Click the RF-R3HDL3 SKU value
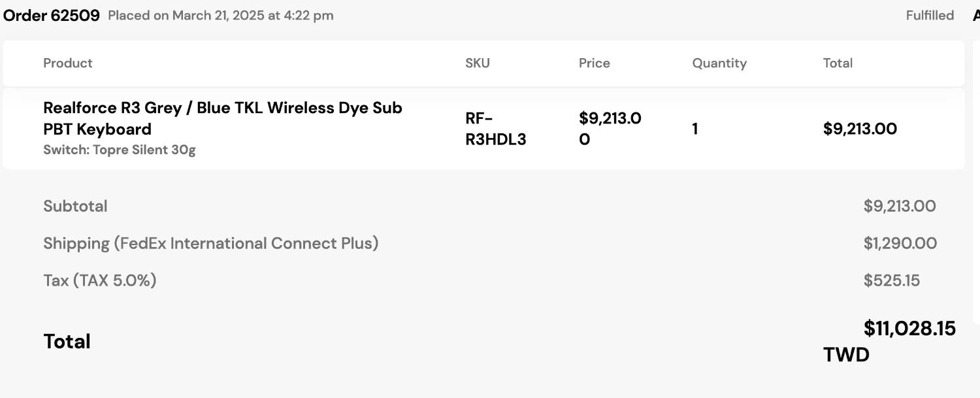Screen dimensions: 980x398 coord(495,129)
